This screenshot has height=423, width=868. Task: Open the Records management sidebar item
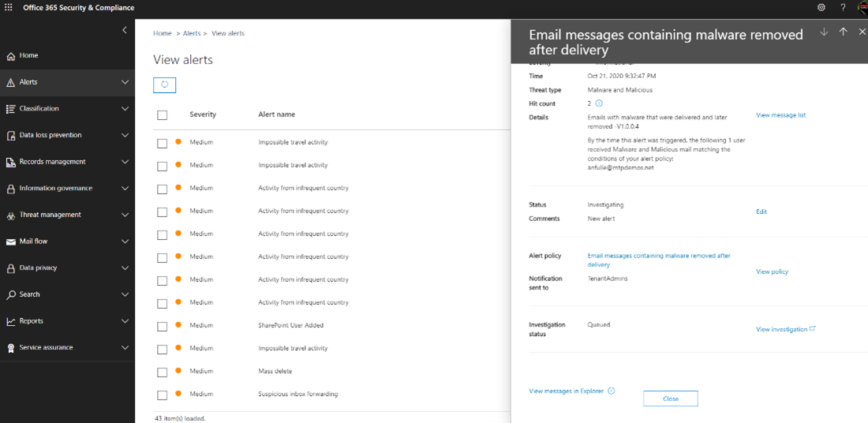click(x=67, y=162)
